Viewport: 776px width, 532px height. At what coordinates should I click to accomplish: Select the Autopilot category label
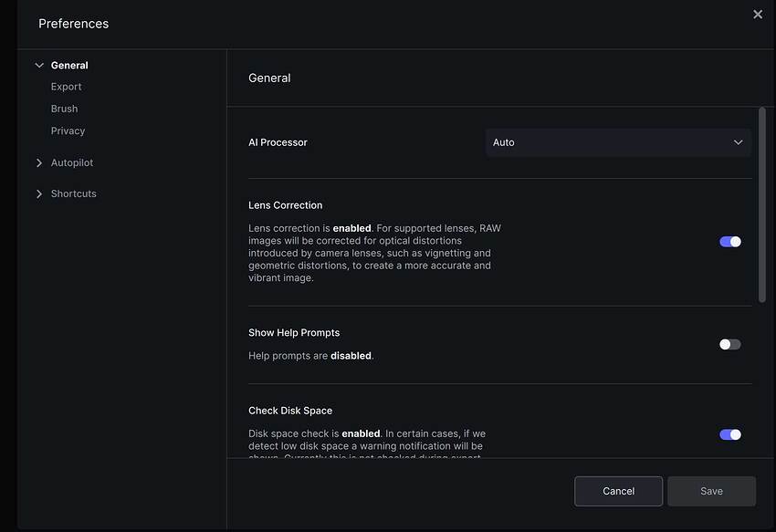point(72,162)
